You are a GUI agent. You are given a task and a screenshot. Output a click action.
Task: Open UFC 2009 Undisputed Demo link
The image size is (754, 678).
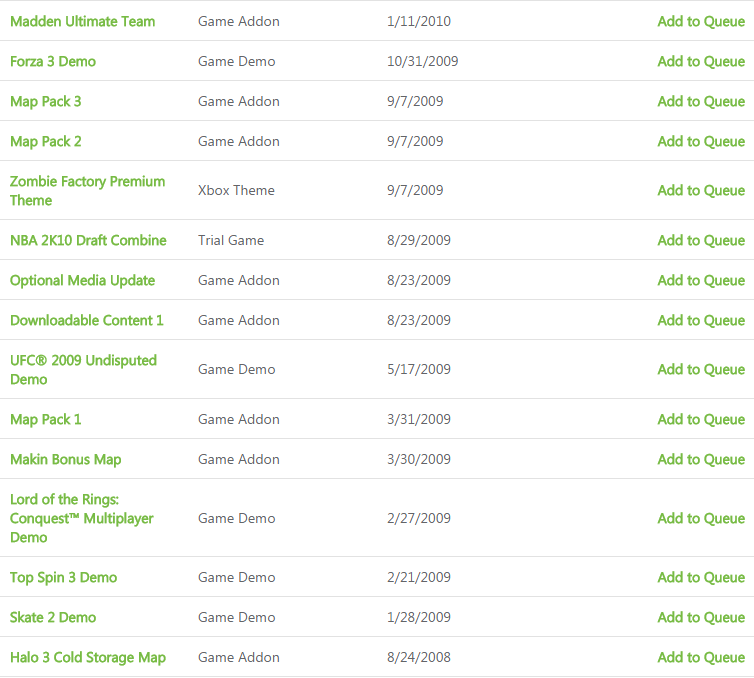pyautogui.click(x=83, y=369)
